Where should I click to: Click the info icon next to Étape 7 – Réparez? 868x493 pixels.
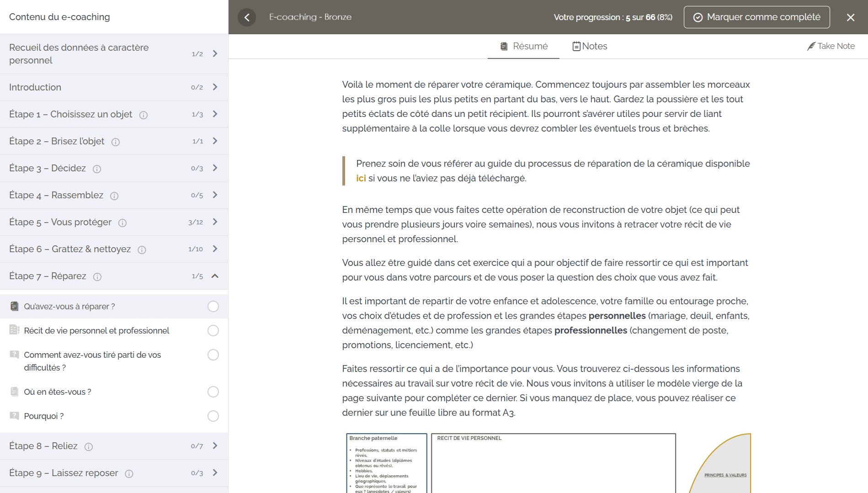[97, 277]
